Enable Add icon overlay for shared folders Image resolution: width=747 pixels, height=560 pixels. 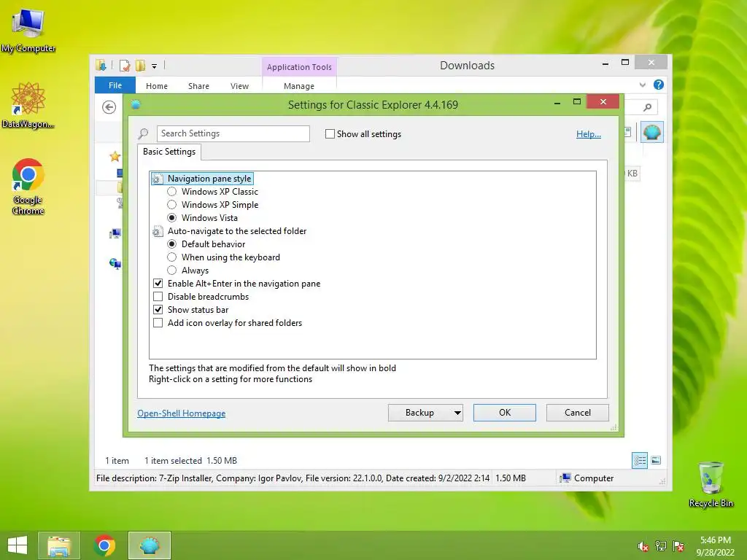[x=158, y=323]
